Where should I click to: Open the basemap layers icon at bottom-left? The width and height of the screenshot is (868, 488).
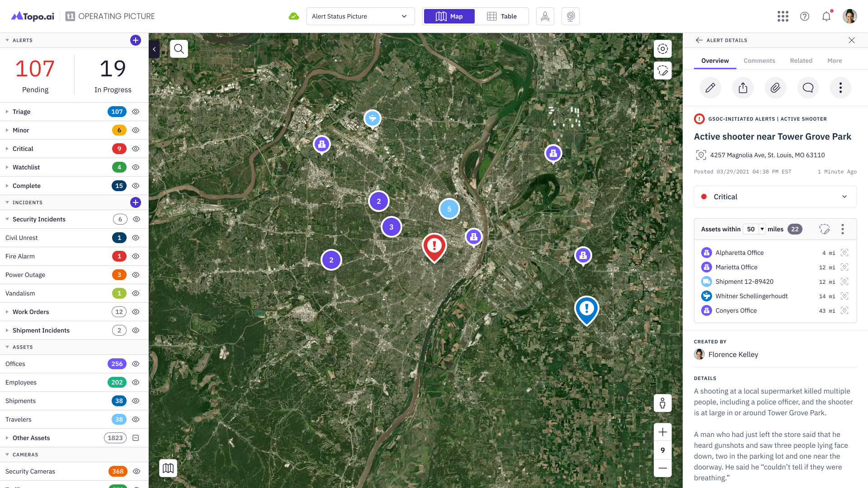point(168,468)
